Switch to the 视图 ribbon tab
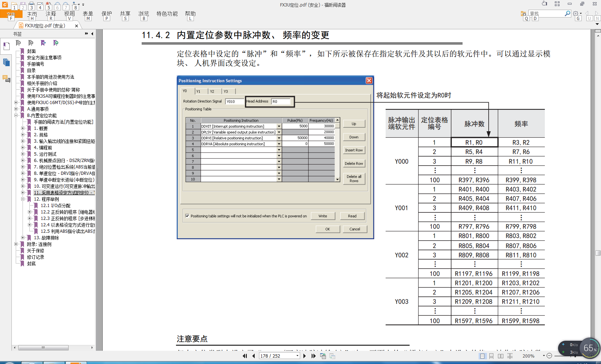This screenshot has height=364, width=601. tap(69, 14)
